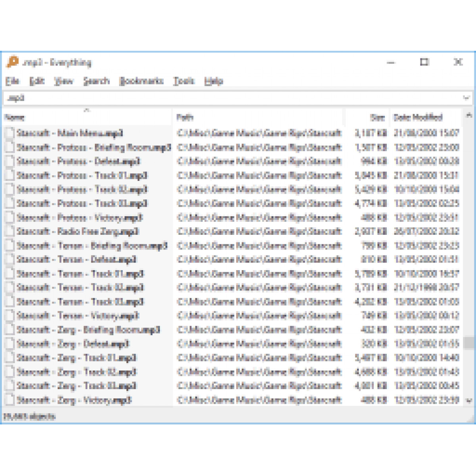The width and height of the screenshot is (476, 476).
Task: Click the file icon for Radio Free Zerg.mp3
Action: click(10, 231)
